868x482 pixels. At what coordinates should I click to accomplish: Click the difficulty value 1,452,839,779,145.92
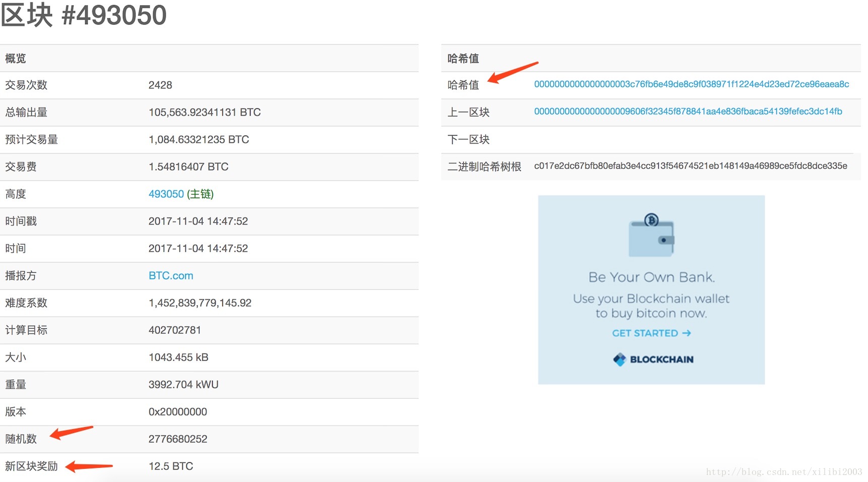coord(200,303)
